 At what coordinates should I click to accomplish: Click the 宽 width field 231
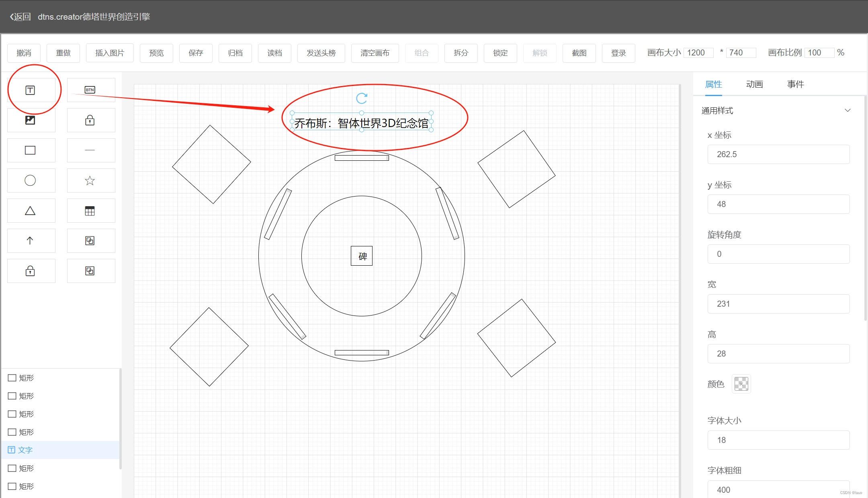[x=779, y=304]
